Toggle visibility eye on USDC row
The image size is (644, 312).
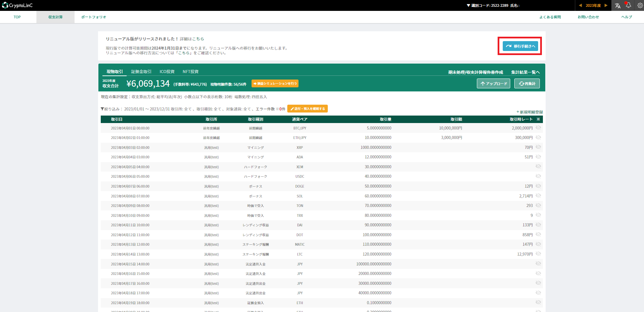click(x=538, y=176)
